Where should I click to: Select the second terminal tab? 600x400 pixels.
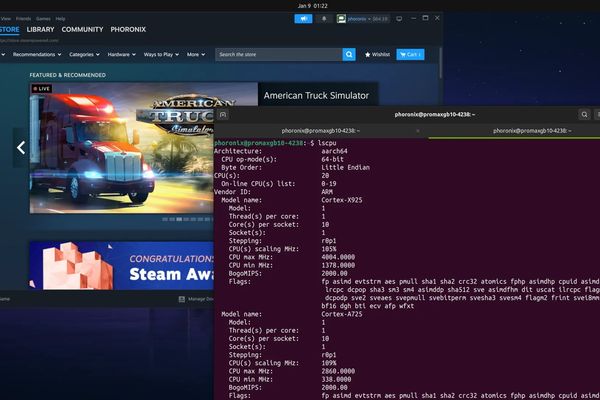click(532, 131)
